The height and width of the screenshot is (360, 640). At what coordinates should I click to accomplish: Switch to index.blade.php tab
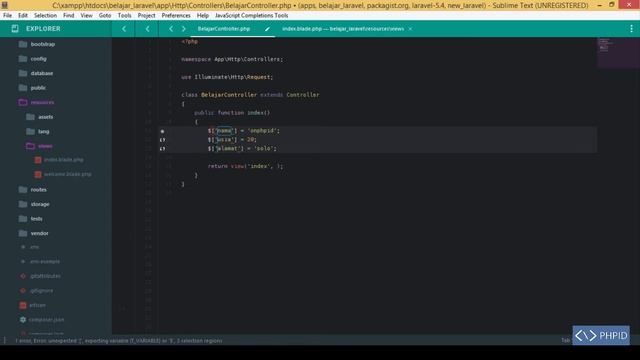[x=343, y=29]
